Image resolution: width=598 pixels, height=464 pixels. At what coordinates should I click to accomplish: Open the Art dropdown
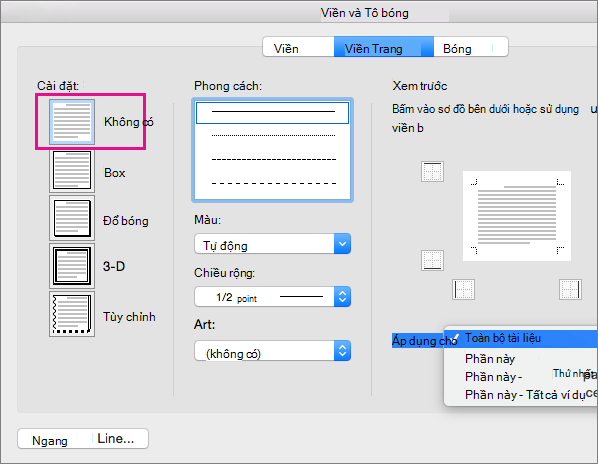pos(272,351)
